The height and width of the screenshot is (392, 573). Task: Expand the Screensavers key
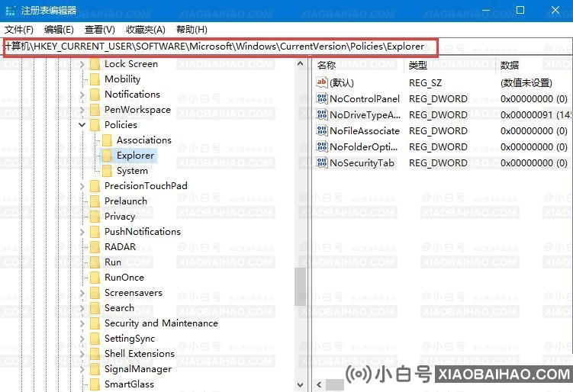[x=82, y=293]
